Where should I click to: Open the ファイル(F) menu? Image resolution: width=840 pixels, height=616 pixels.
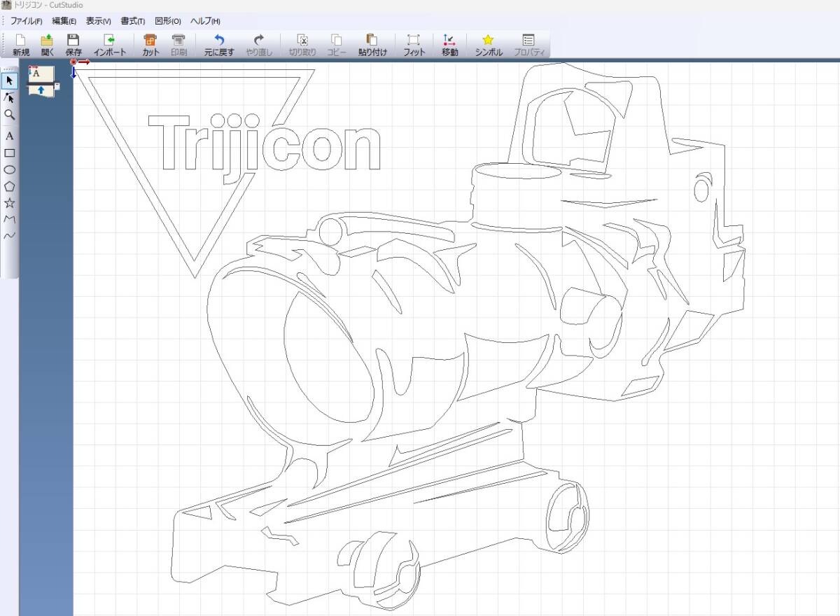(27, 21)
